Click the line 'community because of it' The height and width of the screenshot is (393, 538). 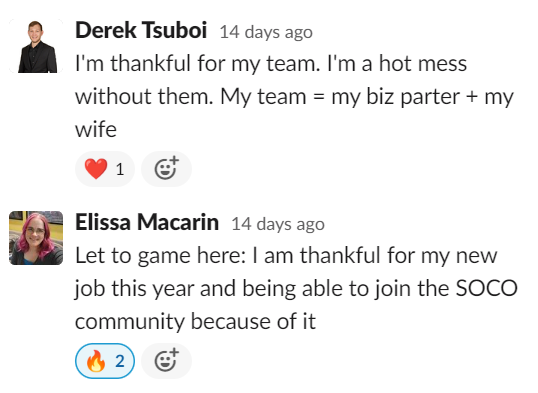pos(195,321)
